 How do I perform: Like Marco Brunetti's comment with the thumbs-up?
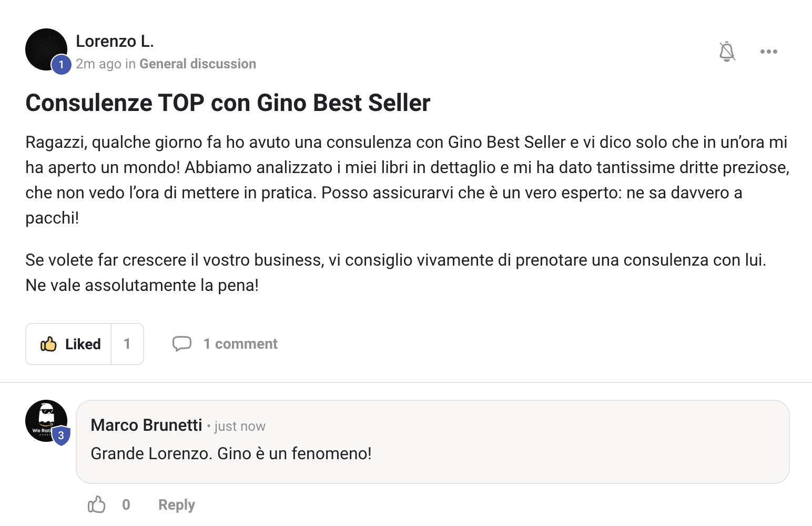pyautogui.click(x=97, y=505)
